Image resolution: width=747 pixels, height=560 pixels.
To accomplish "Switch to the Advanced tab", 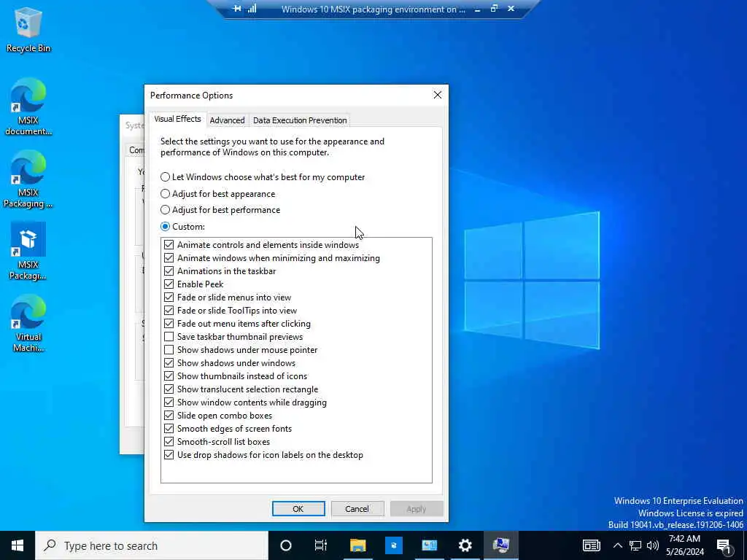I will click(x=228, y=120).
